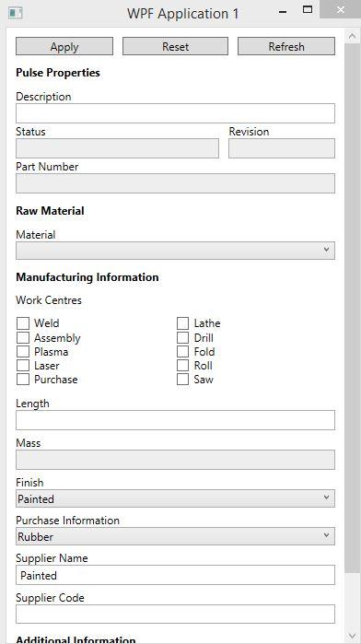This screenshot has width=361, height=644.
Task: Focus the Supplier Code input field
Action: (175, 614)
